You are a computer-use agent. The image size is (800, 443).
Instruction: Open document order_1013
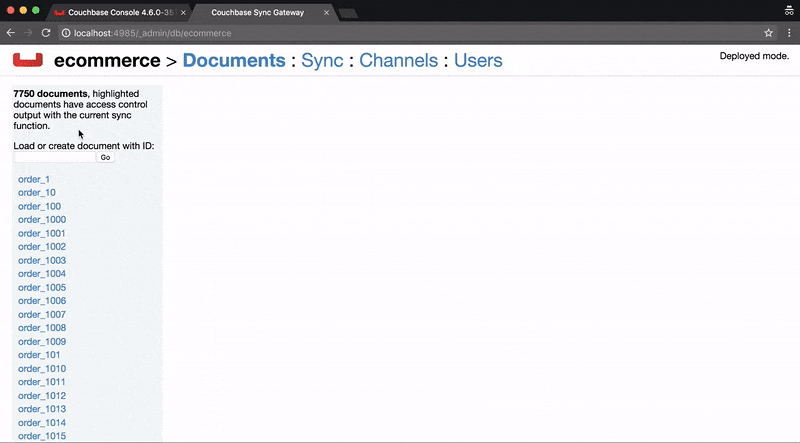coord(42,409)
